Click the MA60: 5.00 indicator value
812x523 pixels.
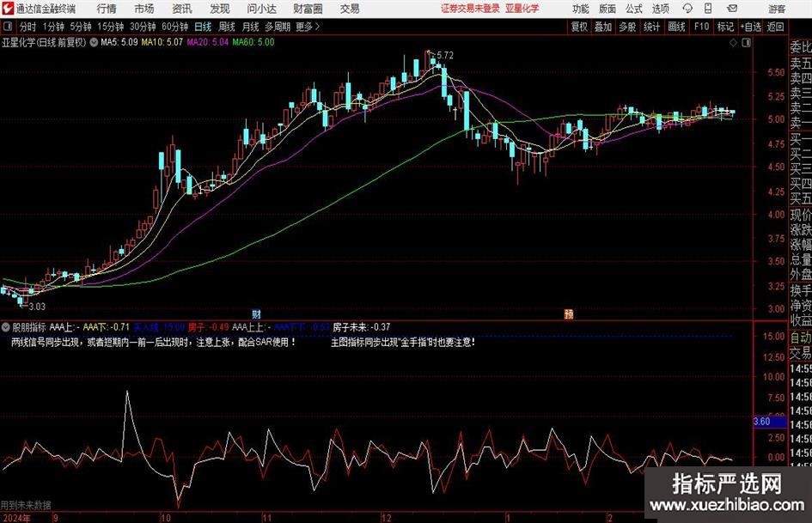coord(253,42)
